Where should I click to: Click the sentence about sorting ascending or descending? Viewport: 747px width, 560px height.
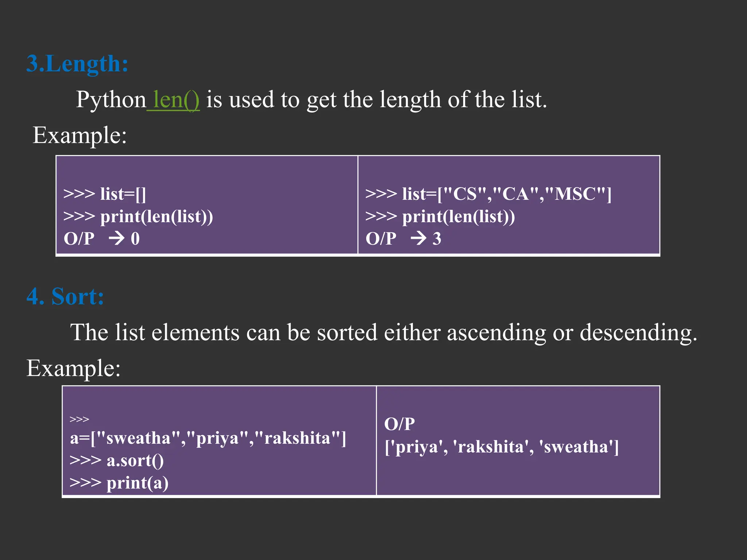(383, 332)
